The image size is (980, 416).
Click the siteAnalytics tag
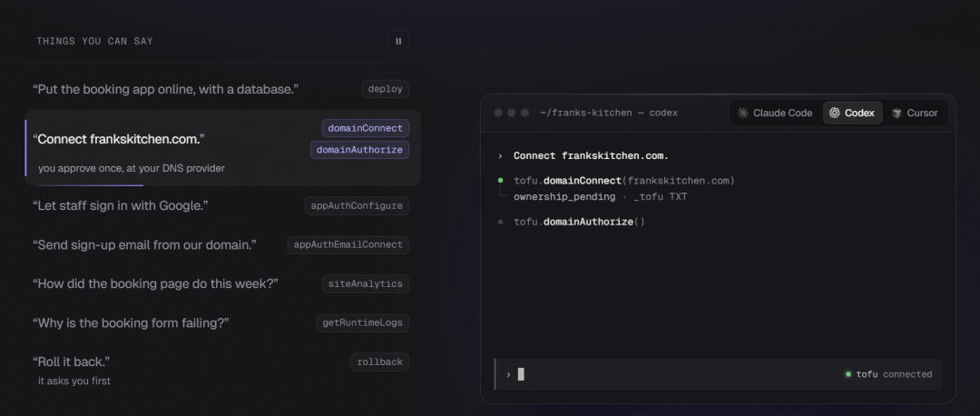365,284
